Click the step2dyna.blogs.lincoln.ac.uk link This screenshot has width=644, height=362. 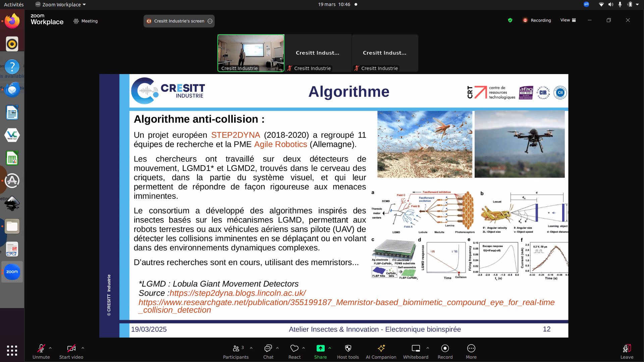pyautogui.click(x=237, y=293)
